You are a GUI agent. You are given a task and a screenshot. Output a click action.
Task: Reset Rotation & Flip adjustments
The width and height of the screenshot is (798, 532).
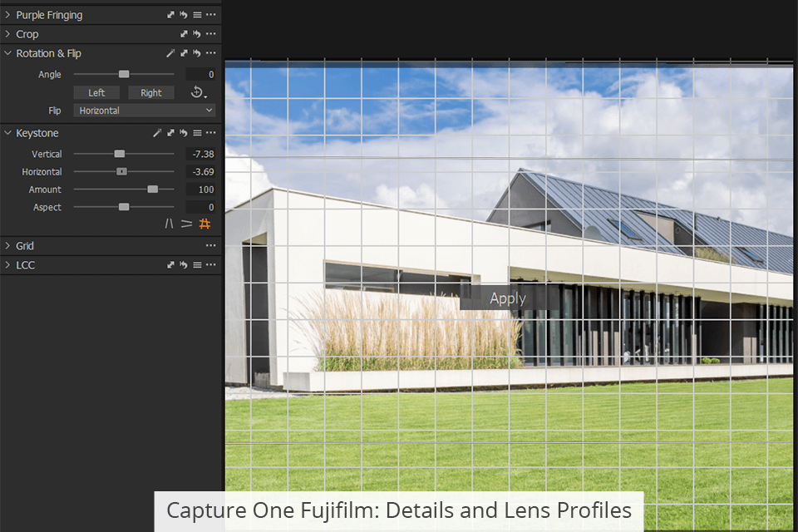[196, 53]
